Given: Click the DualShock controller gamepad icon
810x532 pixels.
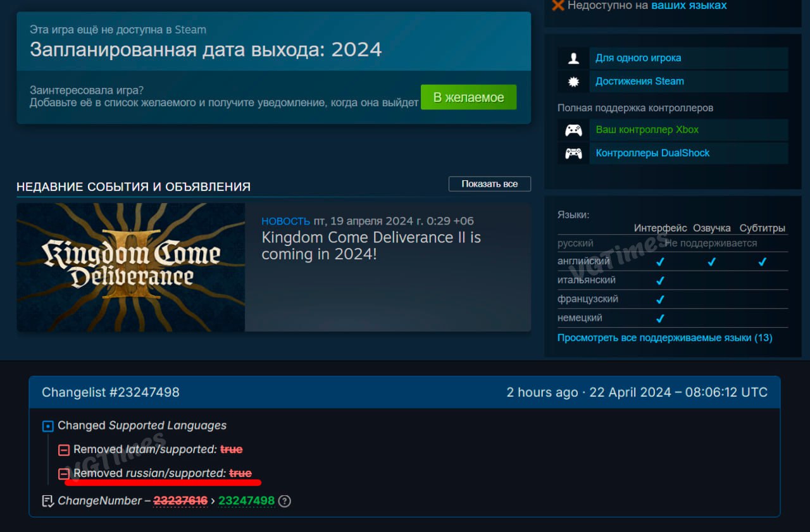Looking at the screenshot, I should (x=573, y=153).
